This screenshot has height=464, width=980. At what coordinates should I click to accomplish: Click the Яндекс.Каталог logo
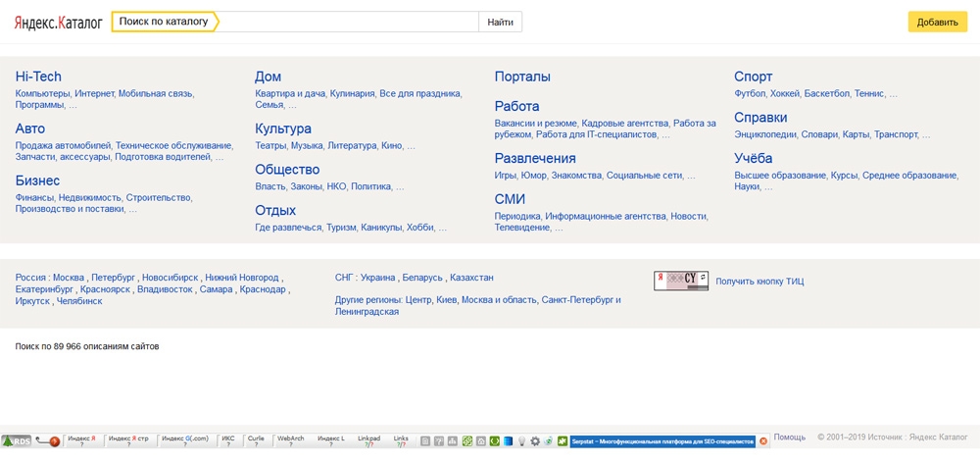point(58,23)
